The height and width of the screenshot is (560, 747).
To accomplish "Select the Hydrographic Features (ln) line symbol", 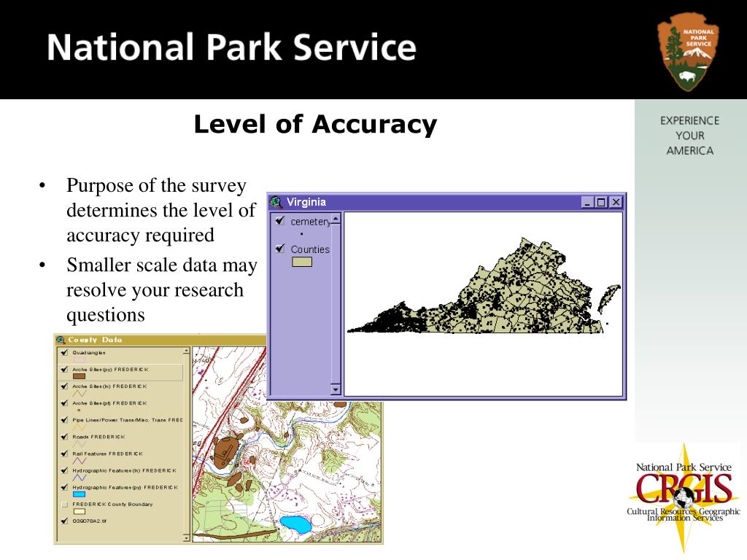I will coord(79,477).
